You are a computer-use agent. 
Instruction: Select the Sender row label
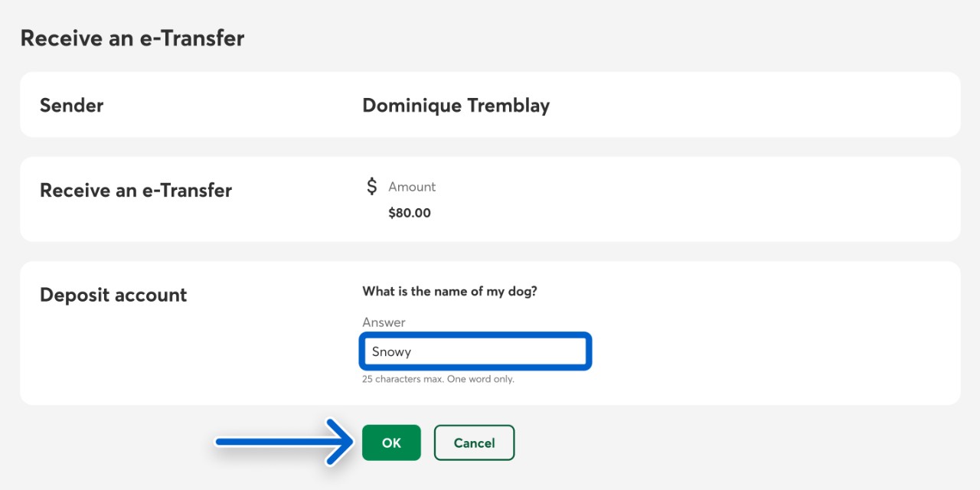tap(71, 105)
